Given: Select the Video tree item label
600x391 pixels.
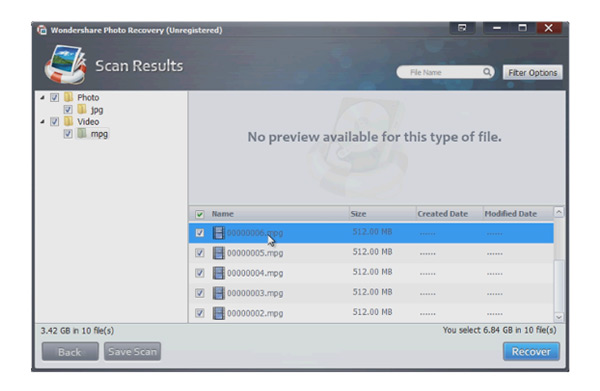Looking at the screenshot, I should coord(88,122).
